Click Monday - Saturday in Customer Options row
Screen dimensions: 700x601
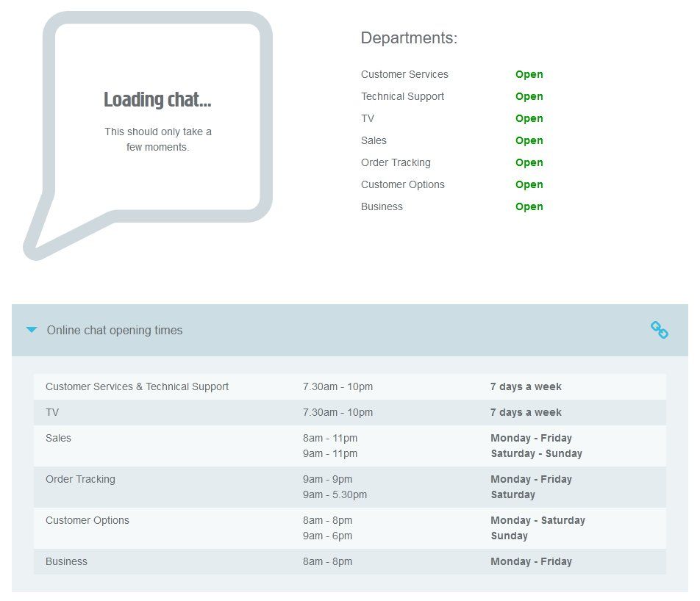(537, 520)
